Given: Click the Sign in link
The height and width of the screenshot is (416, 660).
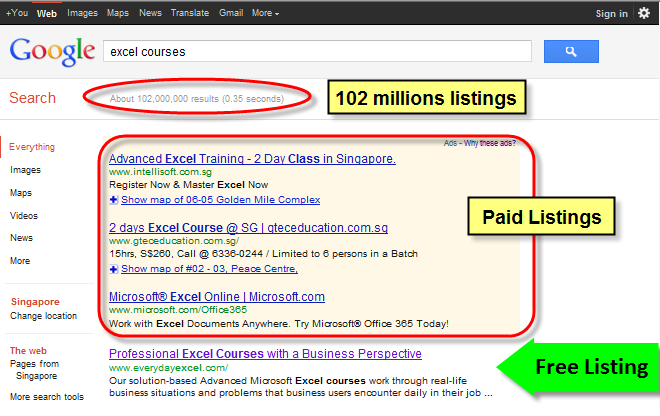Looking at the screenshot, I should (611, 13).
